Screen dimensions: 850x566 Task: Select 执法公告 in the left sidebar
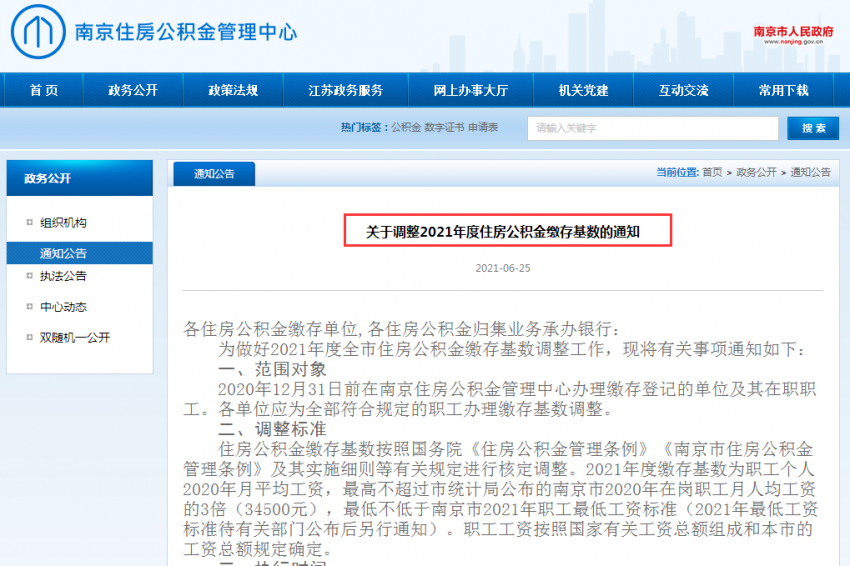63,276
